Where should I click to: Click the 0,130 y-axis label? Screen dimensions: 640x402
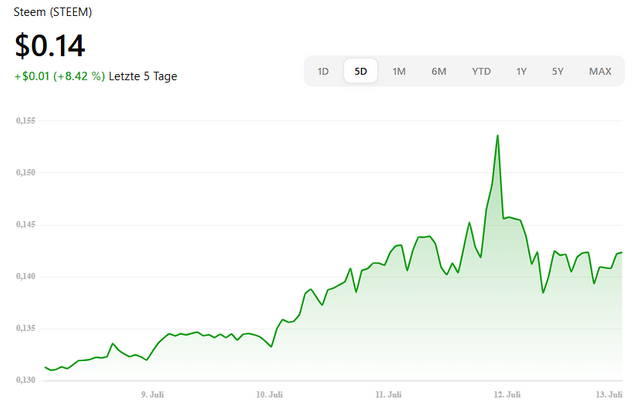[x=26, y=380]
